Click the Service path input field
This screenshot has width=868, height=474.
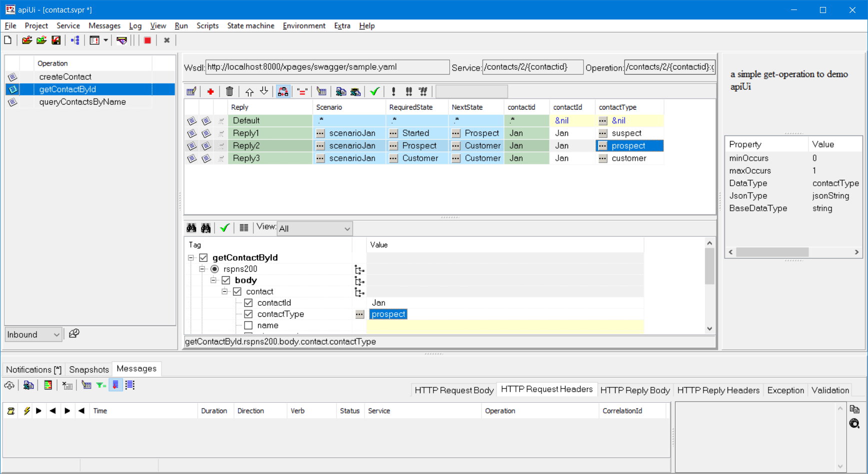tap(532, 67)
